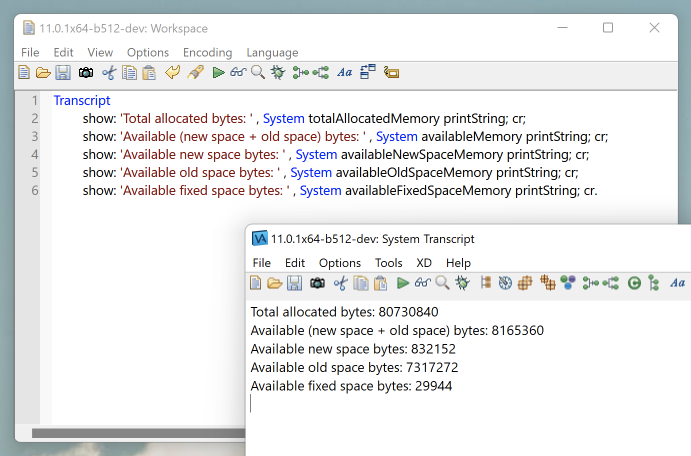Viewport: 691px width, 456px height.
Task: Click glasses Display icon in System Transcript
Action: point(423,283)
